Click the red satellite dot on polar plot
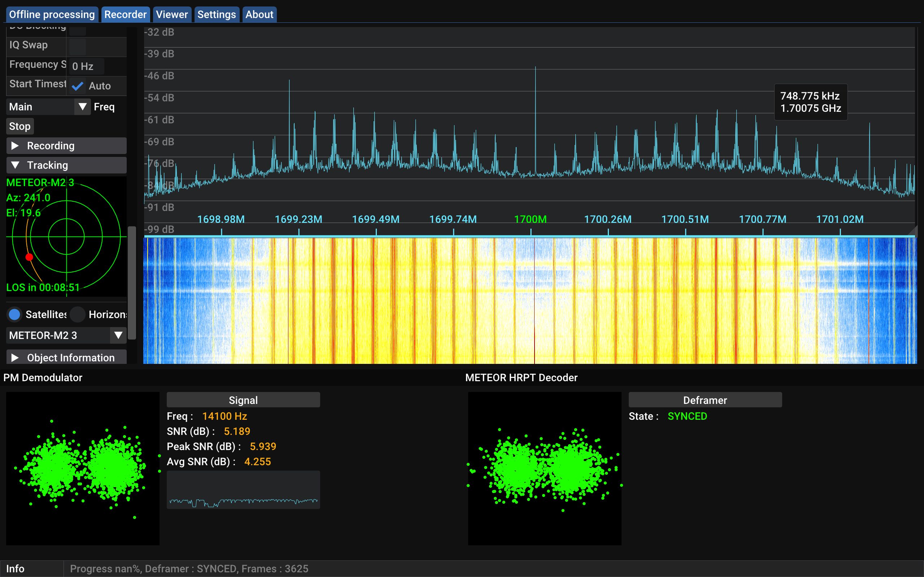 (x=29, y=257)
